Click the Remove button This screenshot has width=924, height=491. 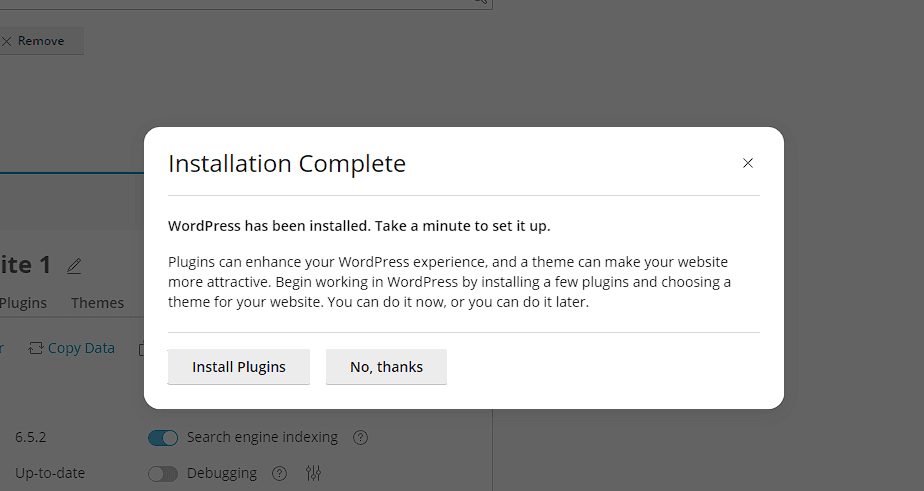pyautogui.click(x=40, y=41)
